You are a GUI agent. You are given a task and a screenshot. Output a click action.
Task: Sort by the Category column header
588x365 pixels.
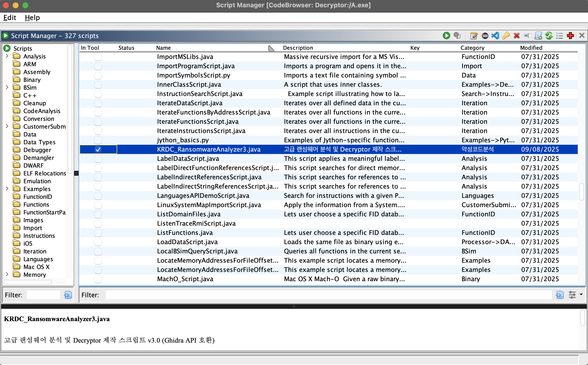(x=472, y=48)
